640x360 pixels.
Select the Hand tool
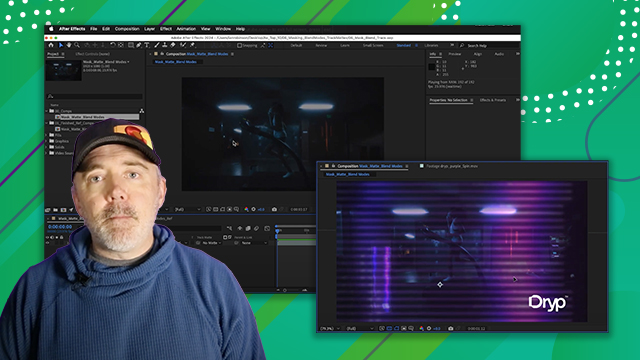[69, 45]
